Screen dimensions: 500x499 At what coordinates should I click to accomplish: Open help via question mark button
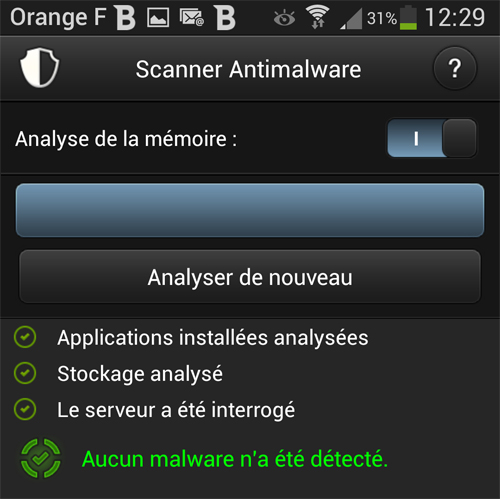point(455,68)
